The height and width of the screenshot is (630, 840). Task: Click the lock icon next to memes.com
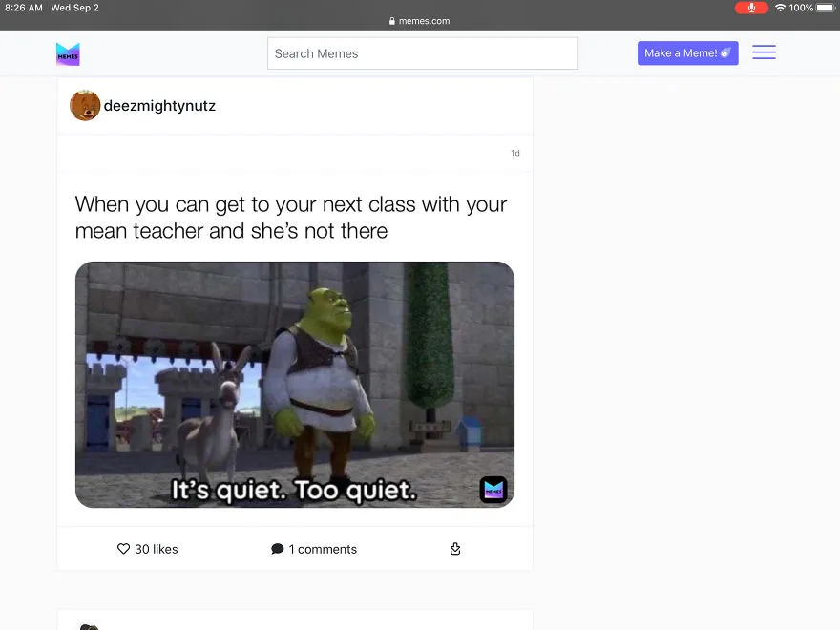click(392, 21)
